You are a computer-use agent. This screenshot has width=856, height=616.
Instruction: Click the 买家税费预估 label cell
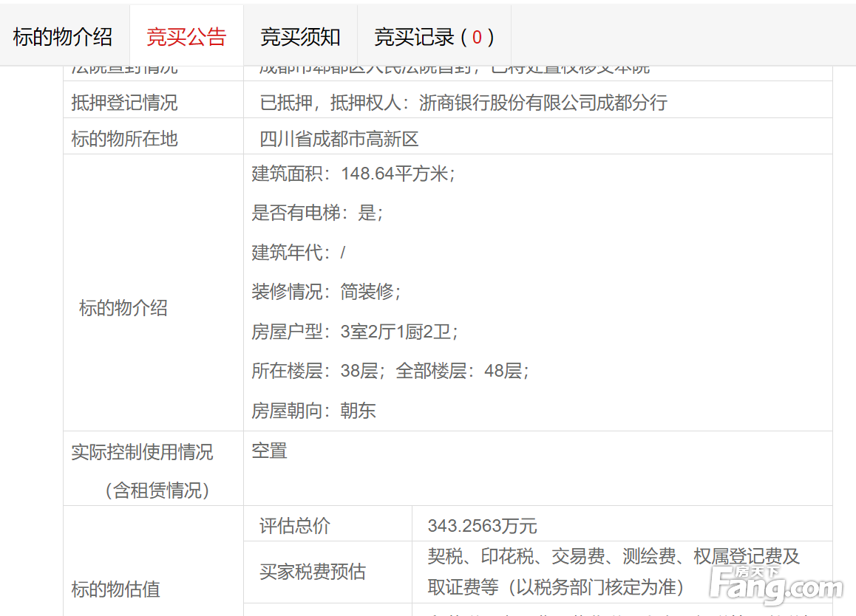pos(313,572)
